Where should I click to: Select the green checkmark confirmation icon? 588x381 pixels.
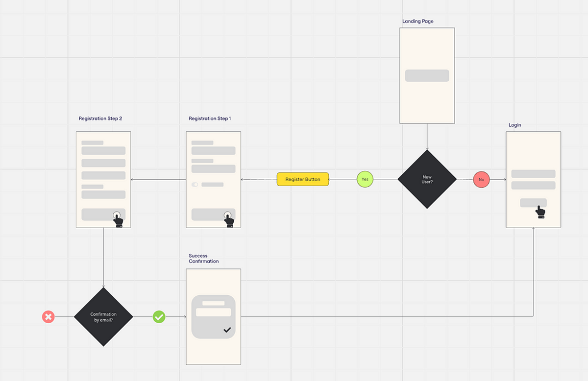159,317
